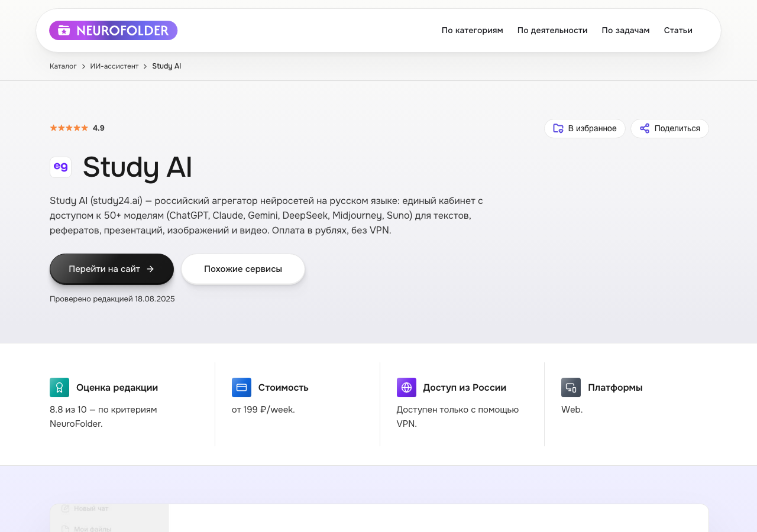Click the Study AI logo icon
The width and height of the screenshot is (757, 532).
60,167
